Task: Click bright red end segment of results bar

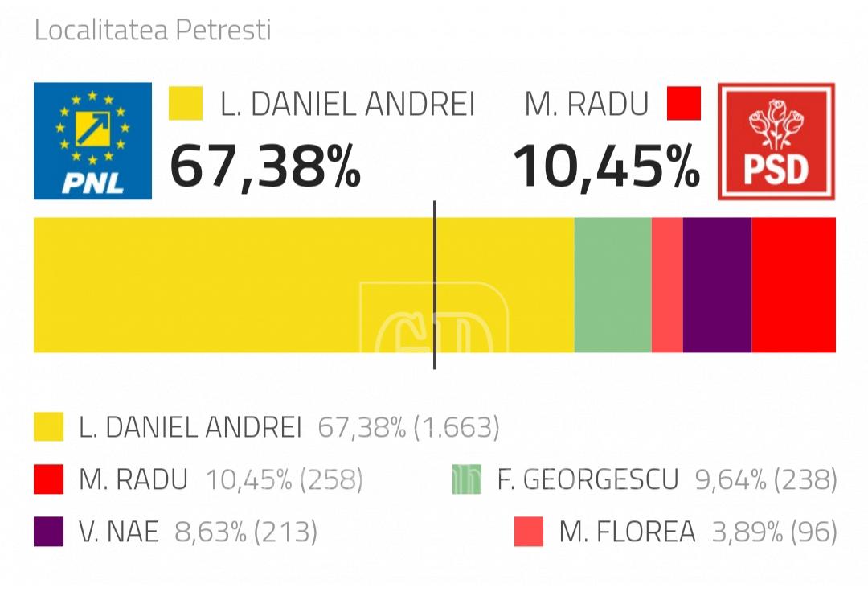Action: [x=794, y=285]
